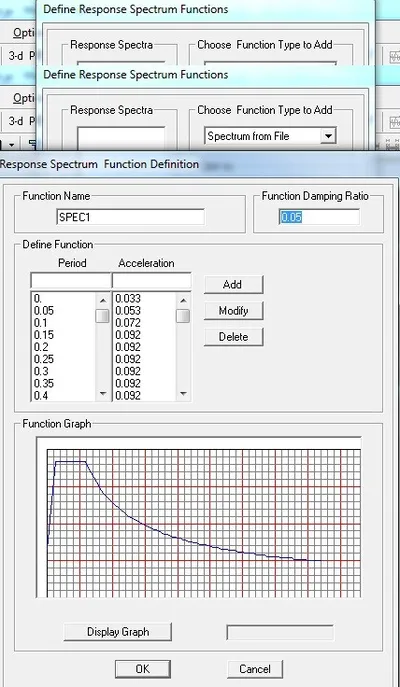Click the Modify button

tap(234, 311)
